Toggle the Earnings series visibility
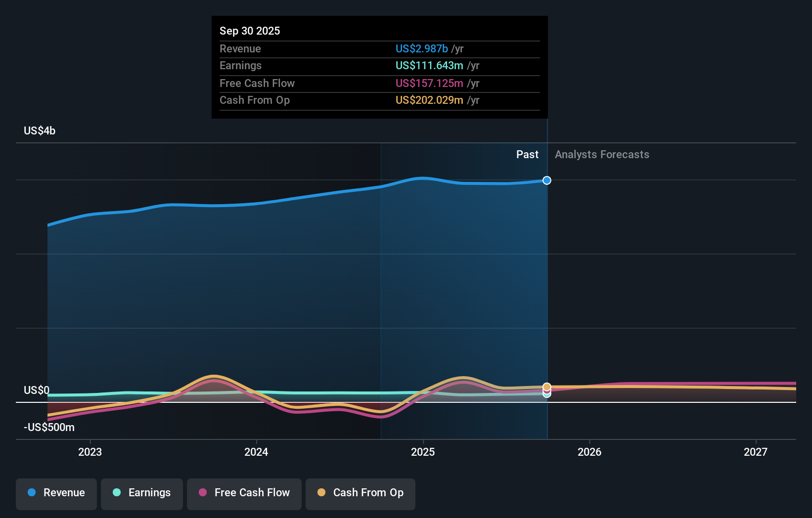812x518 pixels. click(x=141, y=493)
